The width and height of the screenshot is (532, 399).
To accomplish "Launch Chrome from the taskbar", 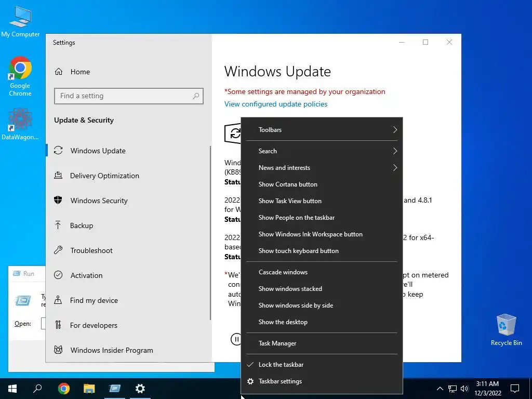I will click(63, 389).
